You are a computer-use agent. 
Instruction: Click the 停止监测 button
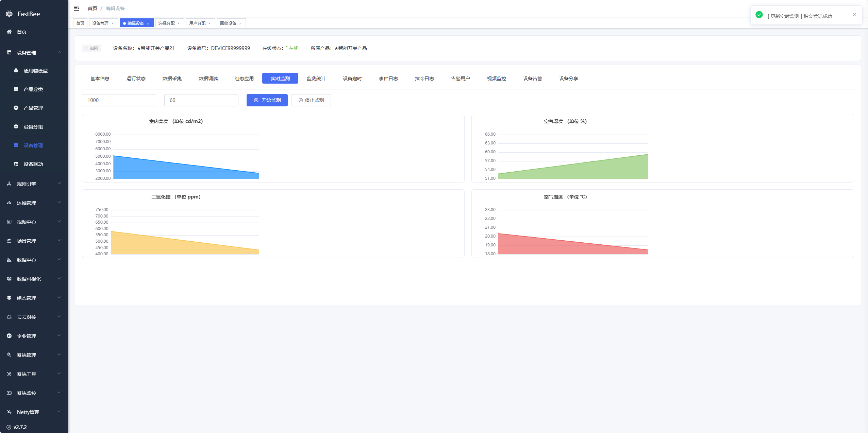pyautogui.click(x=311, y=100)
